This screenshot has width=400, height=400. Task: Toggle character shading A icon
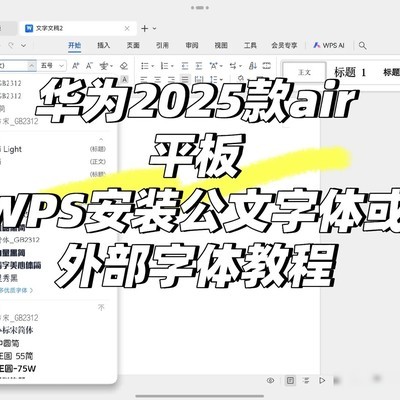pyautogui.click(x=124, y=79)
